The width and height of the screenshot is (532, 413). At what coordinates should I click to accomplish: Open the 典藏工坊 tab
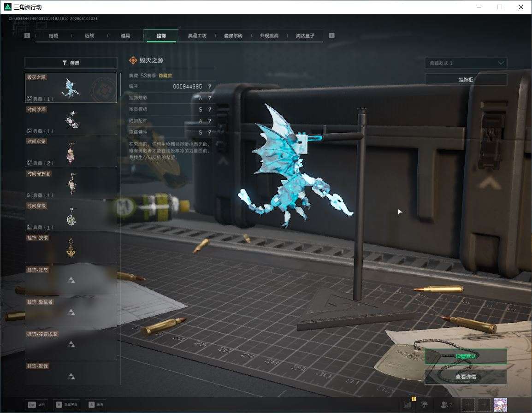(x=197, y=35)
